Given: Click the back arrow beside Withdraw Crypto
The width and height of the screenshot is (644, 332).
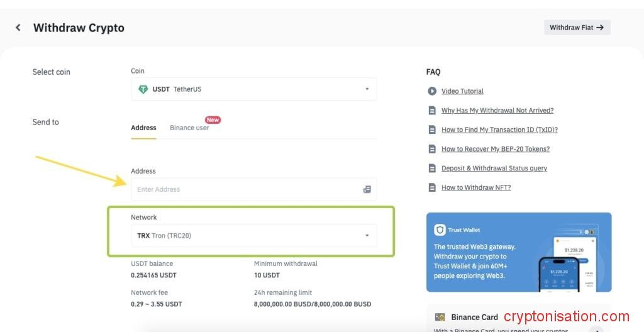Looking at the screenshot, I should [18, 28].
